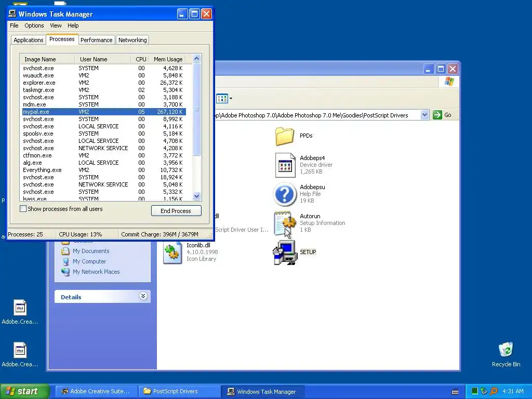
Task: Select the Processes tab
Action: (62, 39)
